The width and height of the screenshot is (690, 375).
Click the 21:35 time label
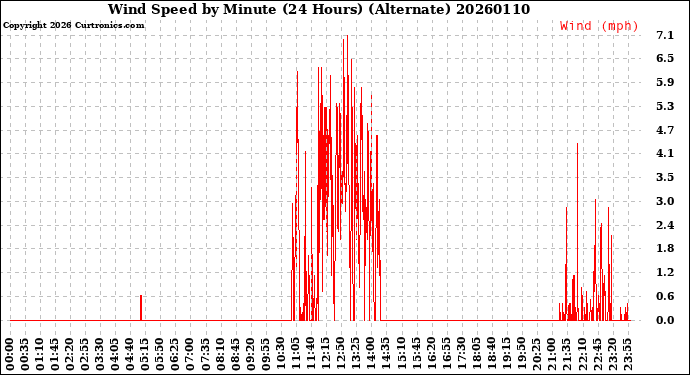coord(567,354)
